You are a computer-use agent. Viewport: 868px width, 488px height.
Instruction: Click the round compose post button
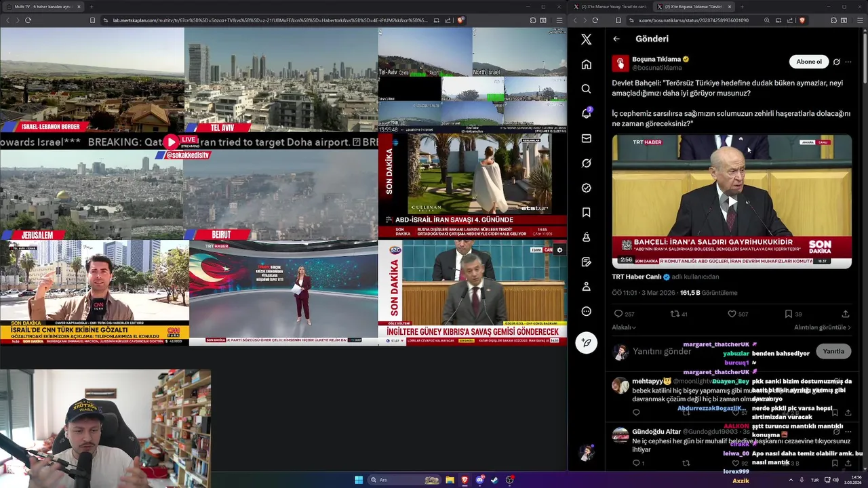pyautogui.click(x=586, y=342)
